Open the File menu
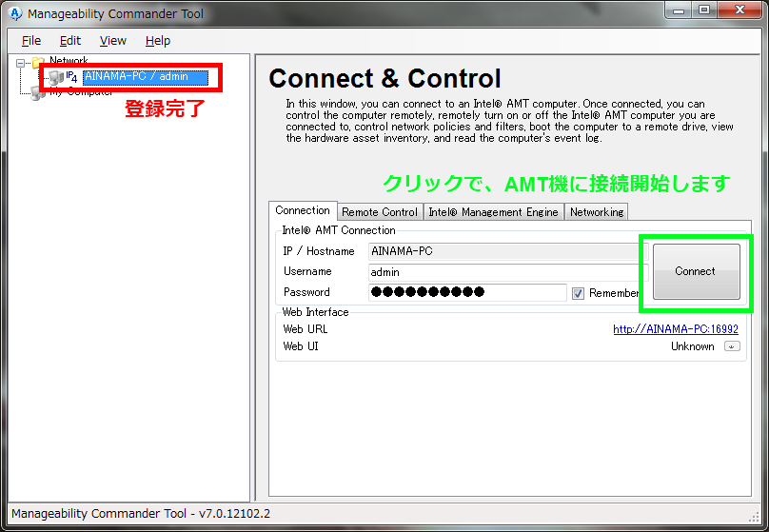Image resolution: width=769 pixels, height=532 pixels. point(31,41)
